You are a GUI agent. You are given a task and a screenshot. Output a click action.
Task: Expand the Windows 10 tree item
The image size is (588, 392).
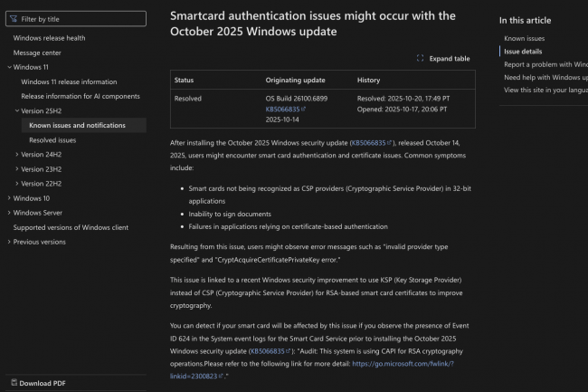(x=9, y=198)
